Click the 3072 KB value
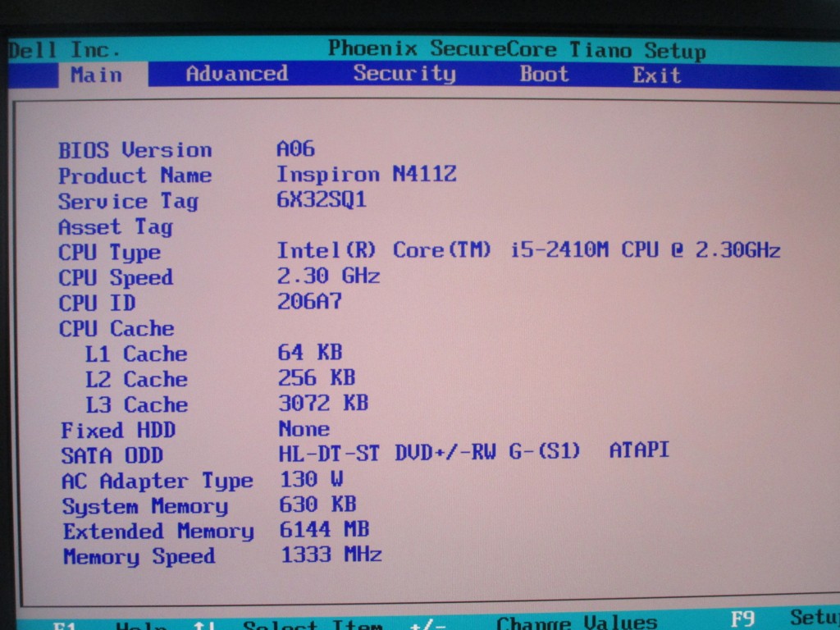This screenshot has width=840, height=630. point(323,403)
